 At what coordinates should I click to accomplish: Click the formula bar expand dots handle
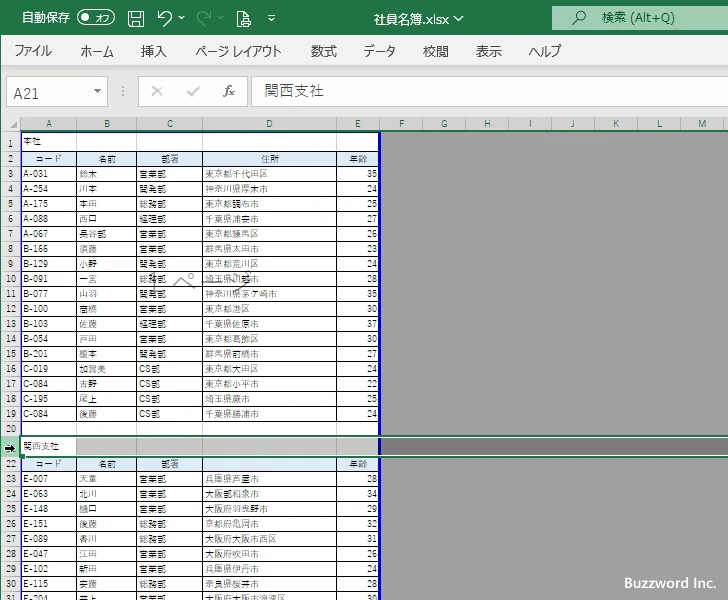[x=123, y=91]
